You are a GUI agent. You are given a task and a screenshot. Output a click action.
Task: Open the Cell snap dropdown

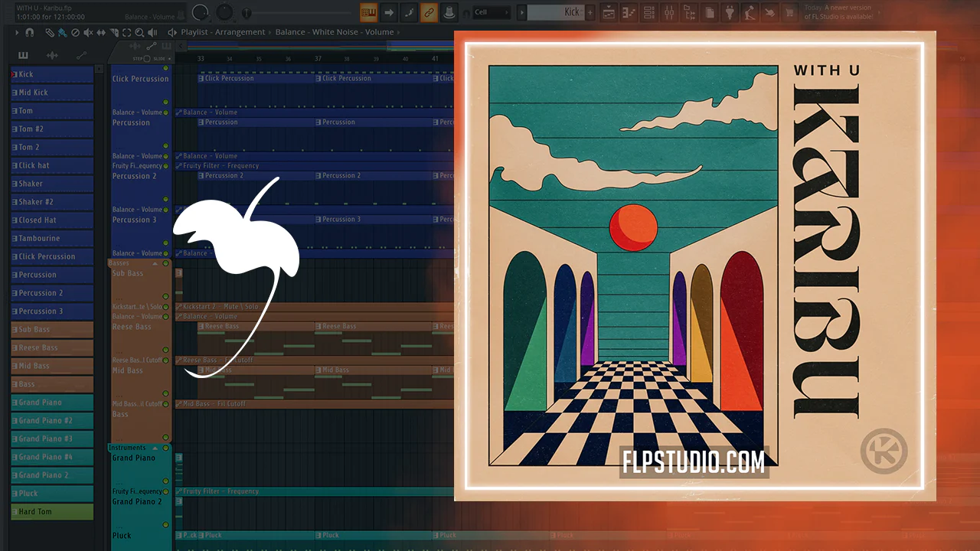coord(491,12)
